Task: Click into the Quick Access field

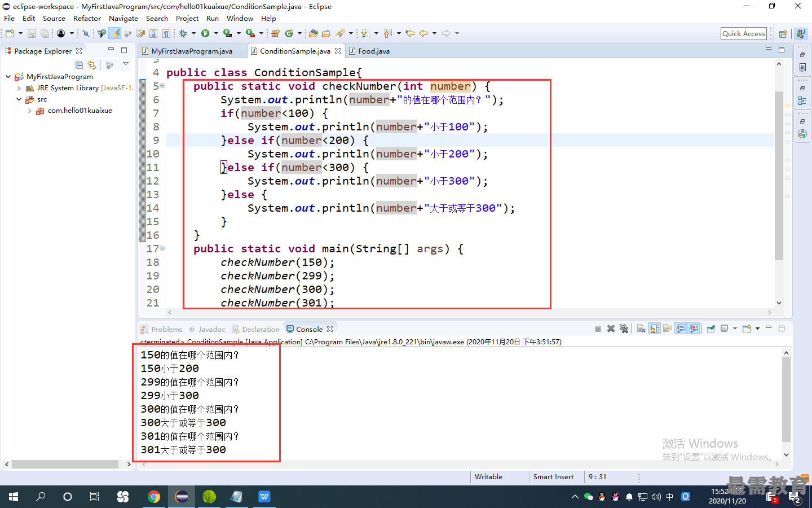Action: tap(744, 34)
